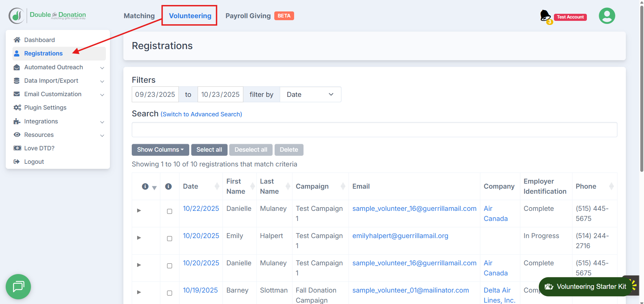Click the Dashboard home icon
The width and height of the screenshot is (644, 304).
pyautogui.click(x=17, y=40)
